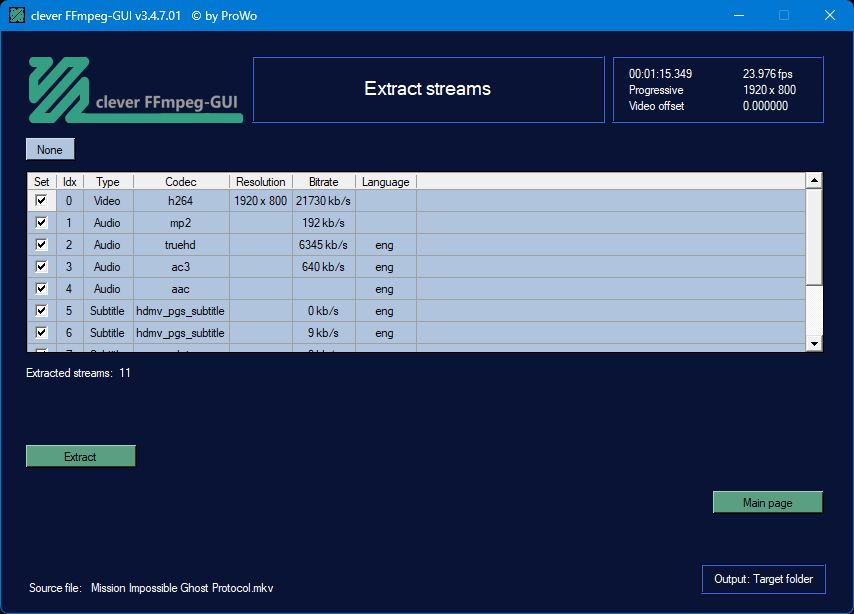
Task: Click the stream list scroll-up arrow
Action: pos(814,180)
